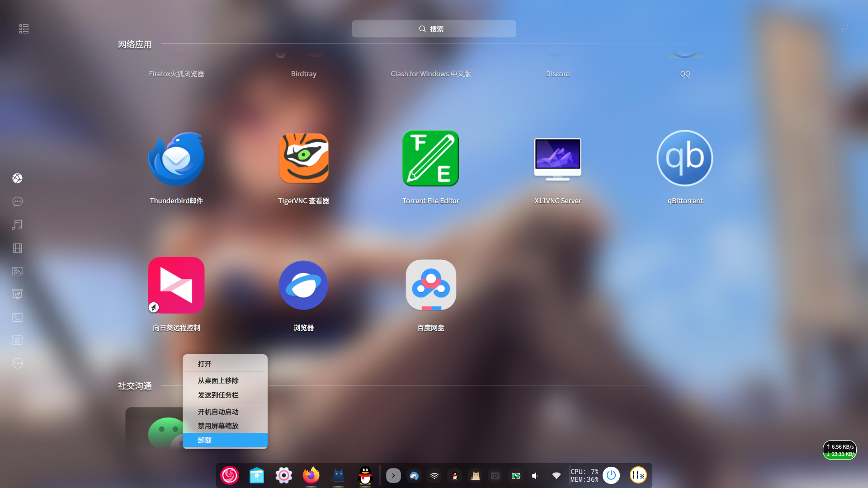The width and height of the screenshot is (868, 488).
Task: Launch 向日葵远程控制 app
Action: pyautogui.click(x=176, y=286)
